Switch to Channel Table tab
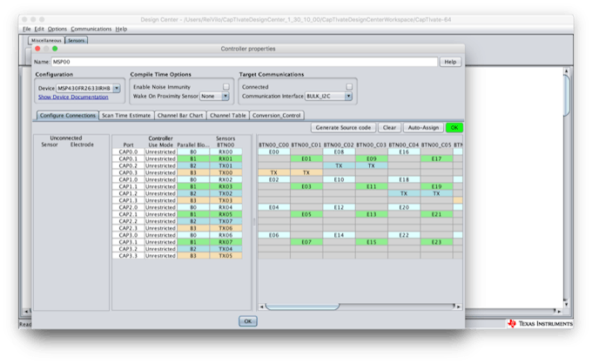Screen dimensions: 592x364 click(228, 116)
